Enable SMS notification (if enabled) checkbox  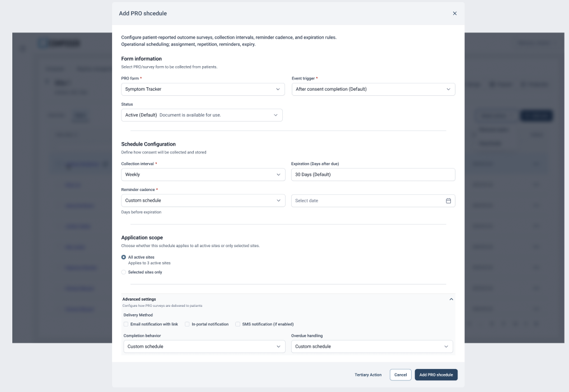pyautogui.click(x=237, y=324)
